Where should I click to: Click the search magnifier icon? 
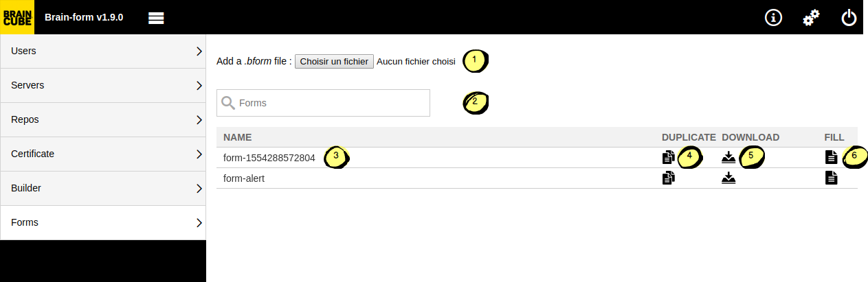(x=228, y=103)
